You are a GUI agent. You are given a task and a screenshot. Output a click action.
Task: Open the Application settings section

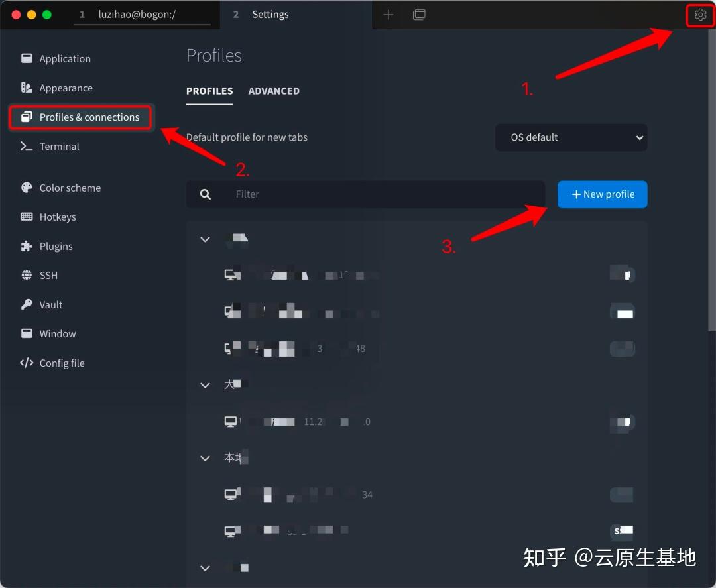[64, 58]
